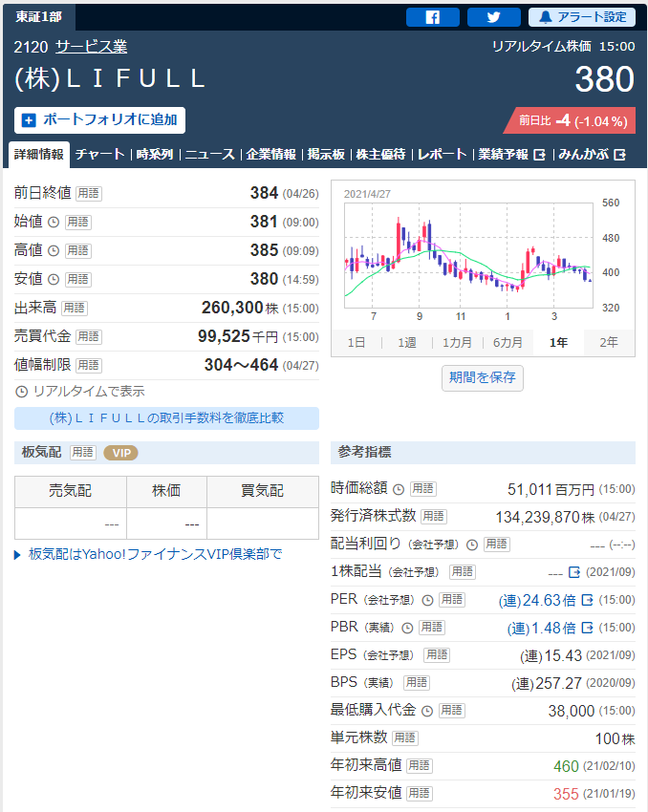Set chart period to 2年
The width and height of the screenshot is (648, 812).
(609, 343)
